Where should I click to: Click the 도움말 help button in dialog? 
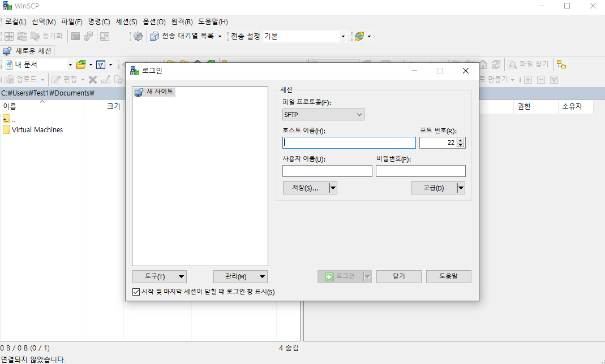point(448,276)
